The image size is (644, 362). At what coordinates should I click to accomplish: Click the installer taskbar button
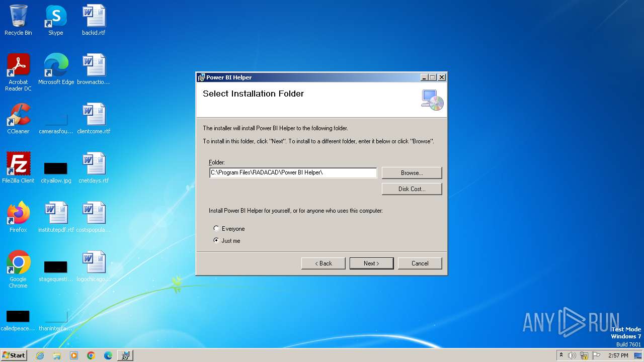pyautogui.click(x=125, y=355)
